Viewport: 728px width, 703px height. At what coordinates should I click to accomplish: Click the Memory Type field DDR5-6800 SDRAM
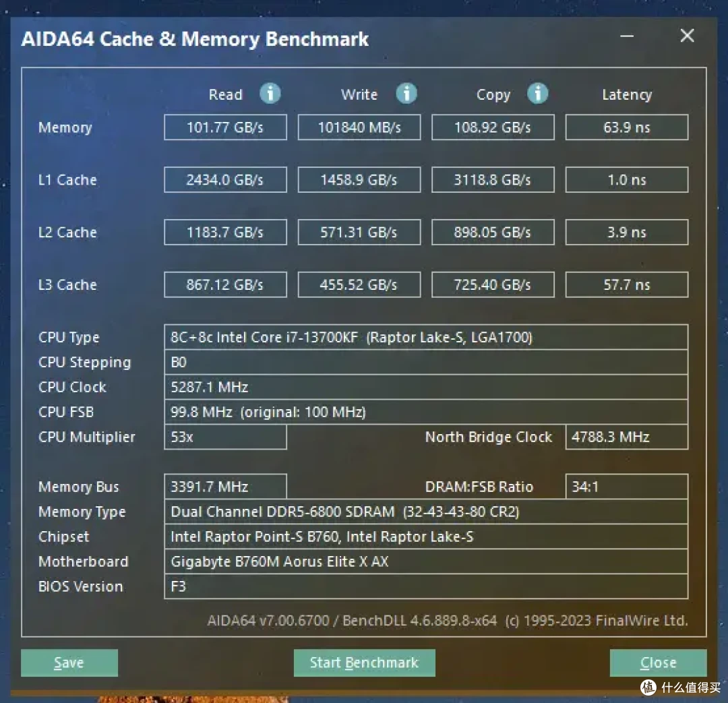[x=426, y=512]
